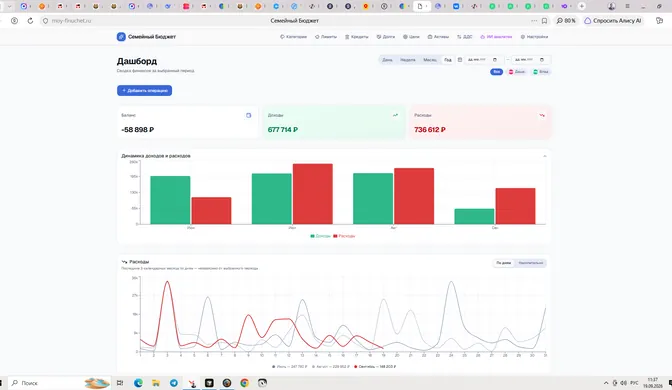This screenshot has height=390, width=672.
Task: Open the Кредиты navigation item
Action: point(357,37)
